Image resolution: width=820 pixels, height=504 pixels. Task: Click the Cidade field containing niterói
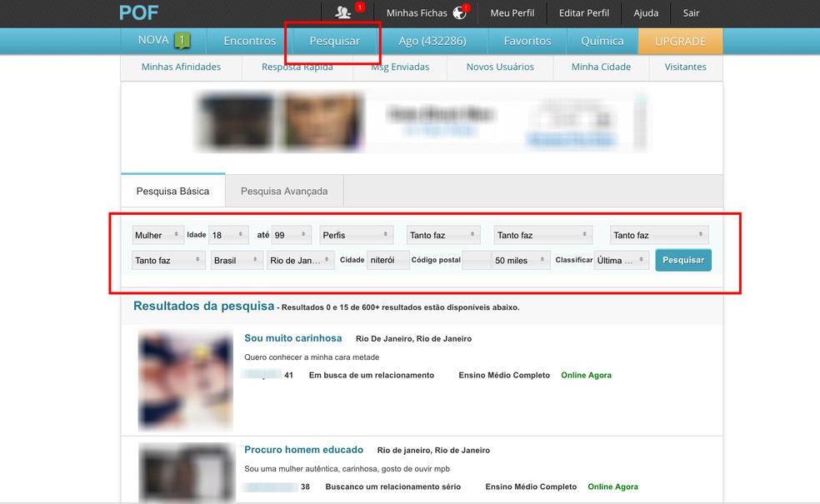pos(388,260)
